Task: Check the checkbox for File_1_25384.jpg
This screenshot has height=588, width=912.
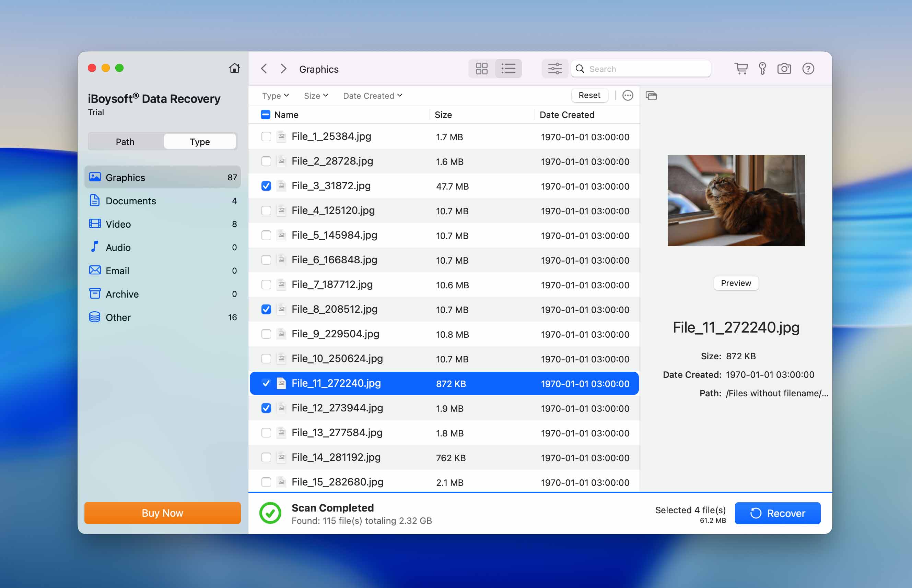Action: [x=266, y=136]
